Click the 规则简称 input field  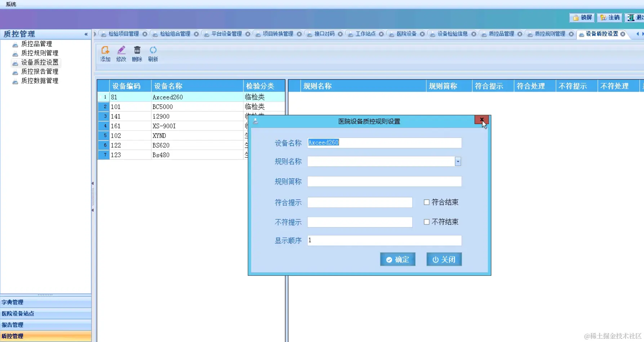384,181
